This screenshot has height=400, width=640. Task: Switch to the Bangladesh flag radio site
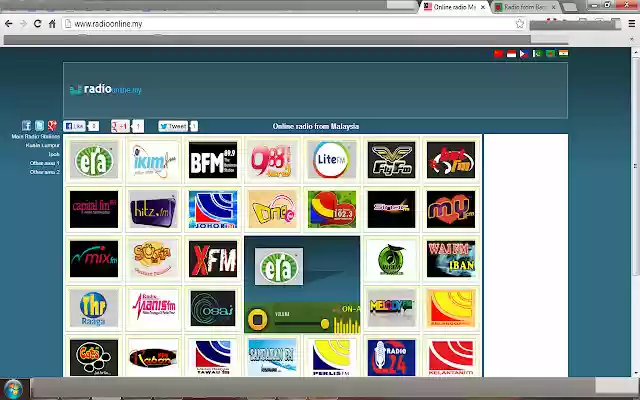[x=551, y=54]
